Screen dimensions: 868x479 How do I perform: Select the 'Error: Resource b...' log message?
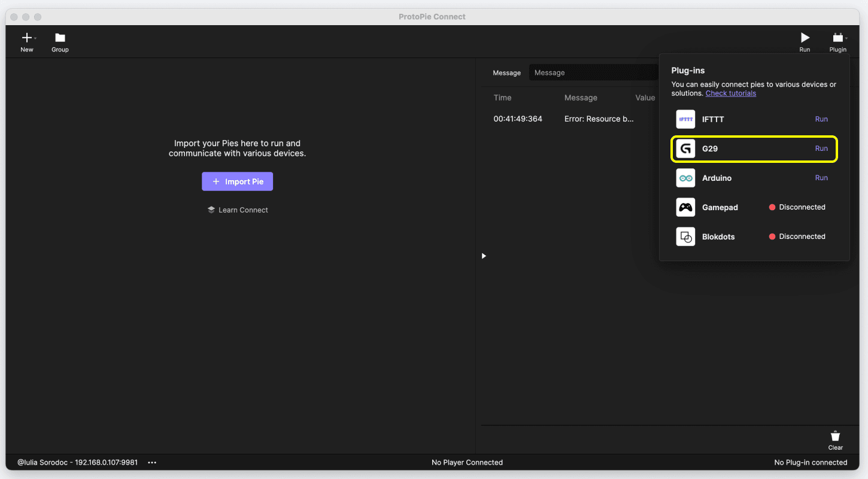599,119
